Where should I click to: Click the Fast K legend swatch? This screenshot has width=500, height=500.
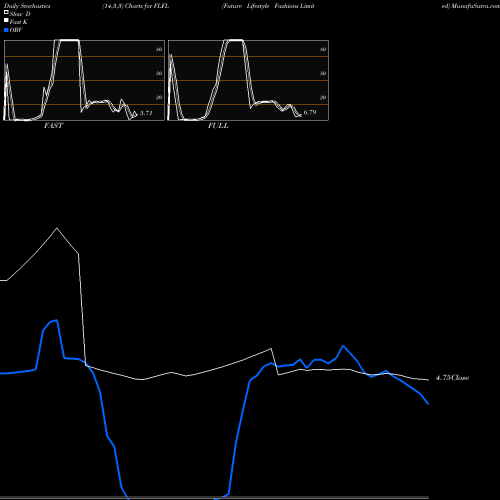click(x=6, y=21)
